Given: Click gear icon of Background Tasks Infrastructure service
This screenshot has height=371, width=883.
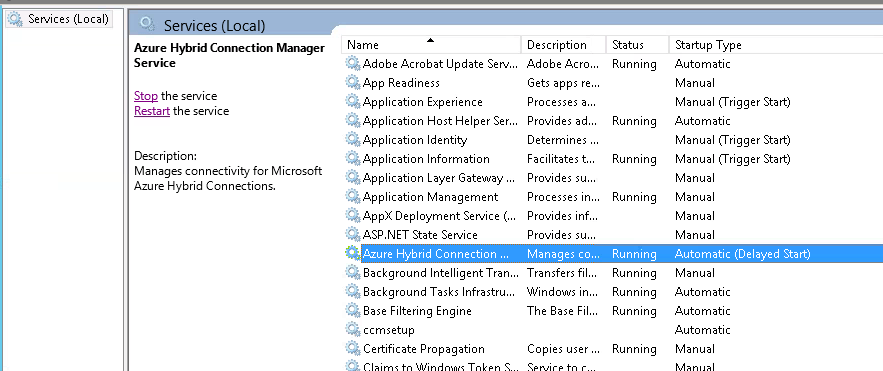Looking at the screenshot, I should pyautogui.click(x=353, y=292).
